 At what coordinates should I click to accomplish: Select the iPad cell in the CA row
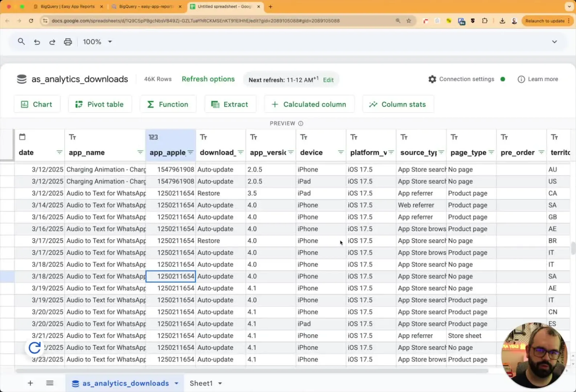point(321,193)
